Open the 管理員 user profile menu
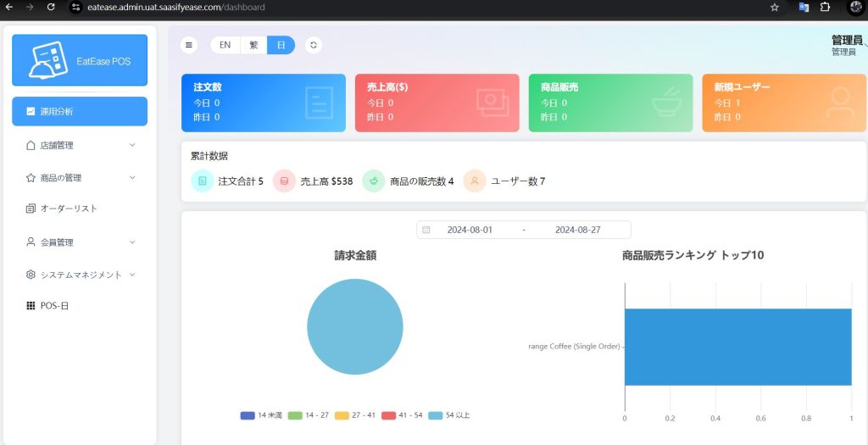Viewport: 868px width, 445px height. tap(847, 45)
